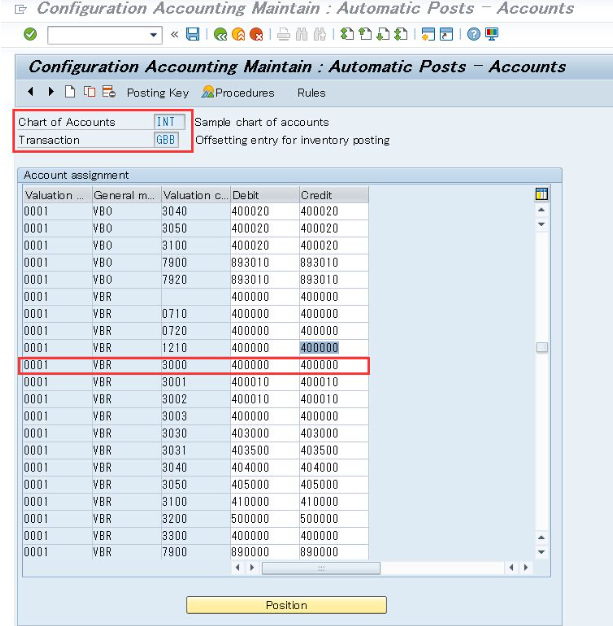Click Credit 410000 in VBR 3100 row
Screen dimensions: 613x626
[x=334, y=502]
